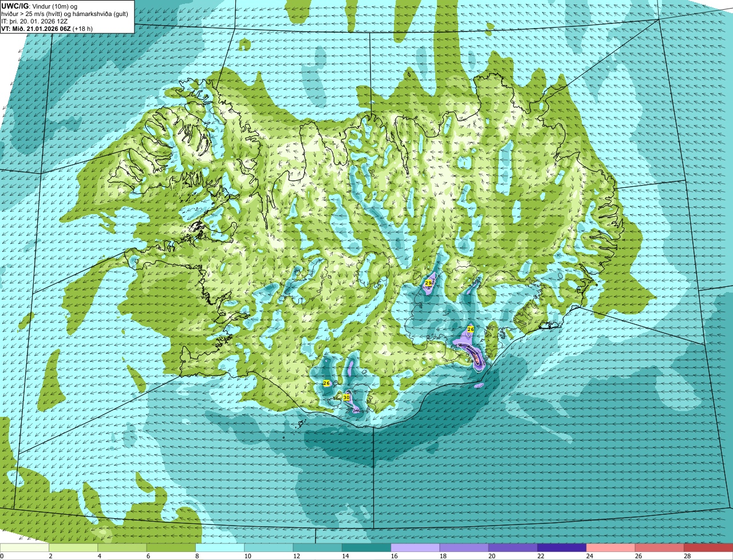
Task: Click the legend scale label '20'
Action: (491, 556)
